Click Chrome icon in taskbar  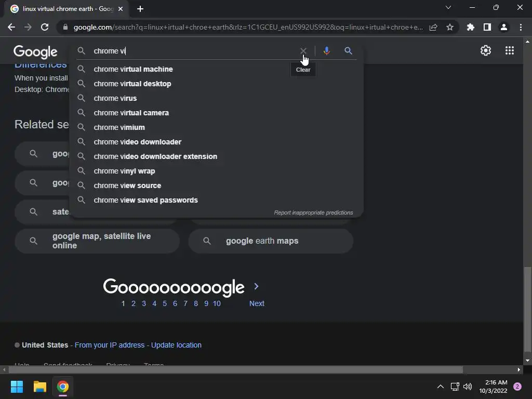63,387
